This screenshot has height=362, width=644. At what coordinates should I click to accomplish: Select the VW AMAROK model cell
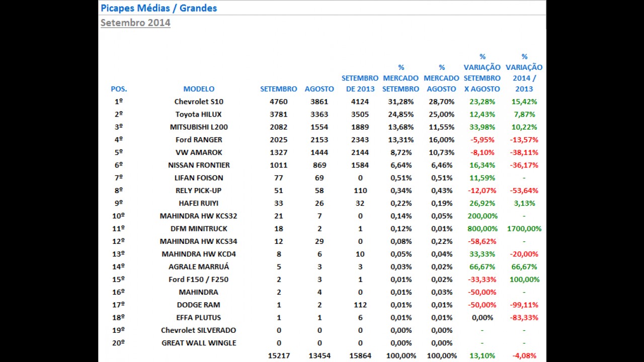pyautogui.click(x=199, y=152)
